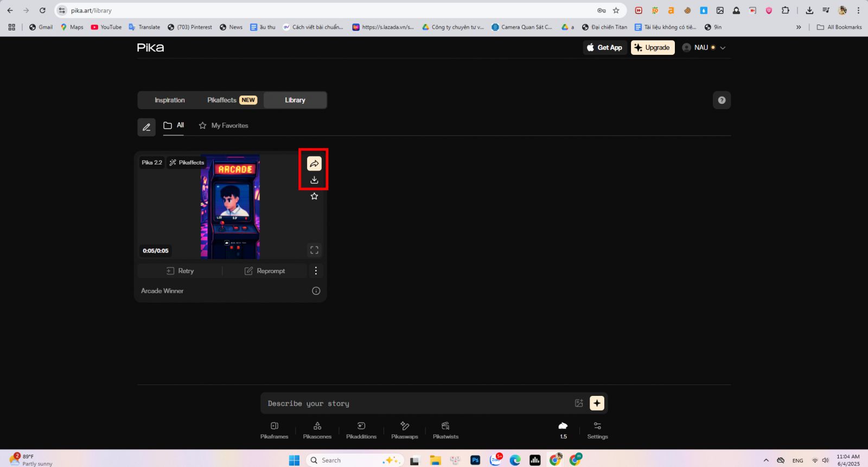Click the Upgrade button

[653, 48]
